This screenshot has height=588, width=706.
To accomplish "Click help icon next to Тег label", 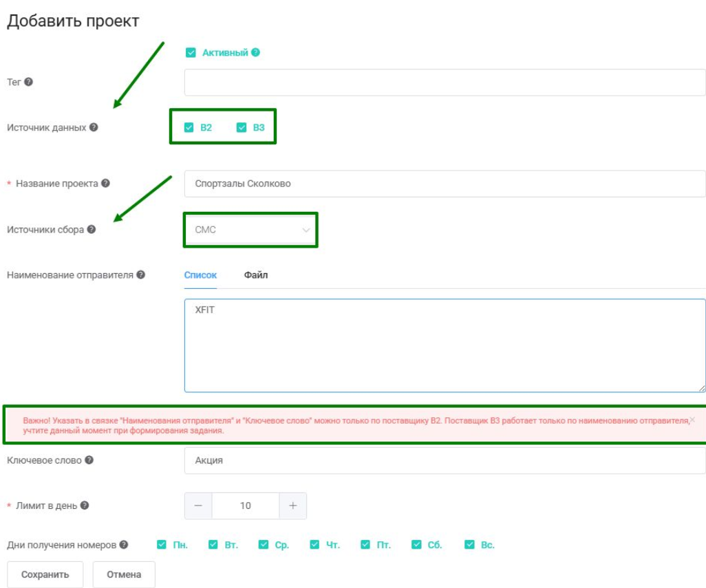I will click(x=28, y=82).
